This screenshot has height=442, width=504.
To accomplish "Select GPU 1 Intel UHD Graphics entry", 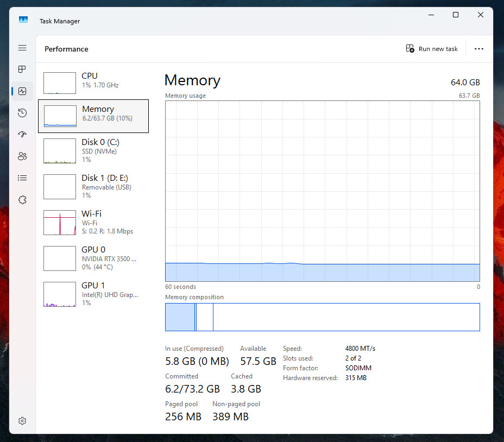I will tap(93, 294).
